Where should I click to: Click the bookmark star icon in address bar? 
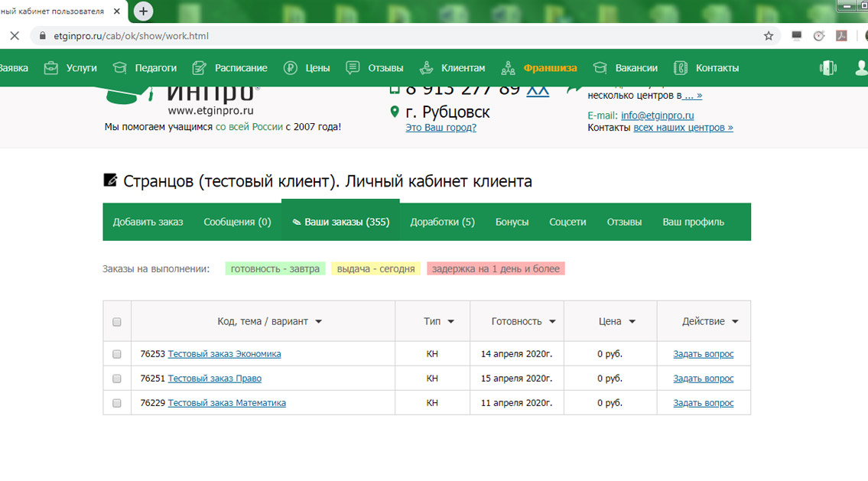pos(769,36)
